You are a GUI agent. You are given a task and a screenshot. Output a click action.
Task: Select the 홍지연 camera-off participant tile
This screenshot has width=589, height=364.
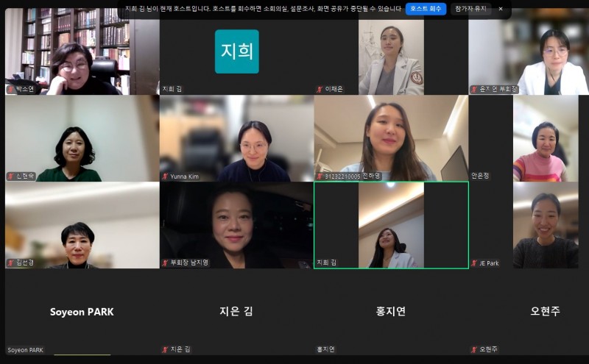point(391,311)
